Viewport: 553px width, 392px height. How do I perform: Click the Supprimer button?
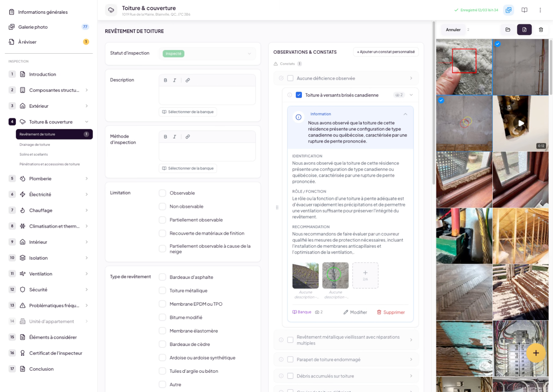coord(391,312)
